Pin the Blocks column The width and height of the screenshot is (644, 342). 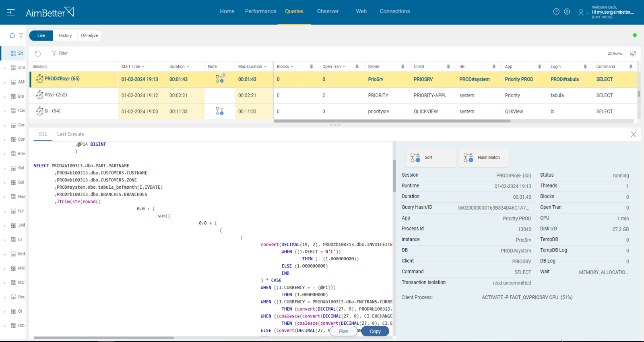pos(311,67)
